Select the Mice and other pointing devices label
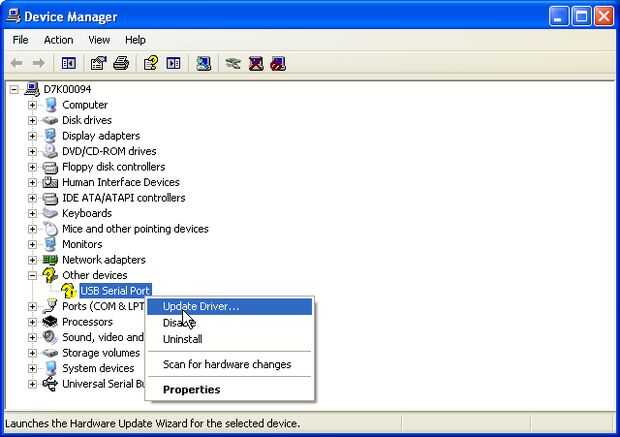Screen dimensions: 620x437 pos(135,229)
